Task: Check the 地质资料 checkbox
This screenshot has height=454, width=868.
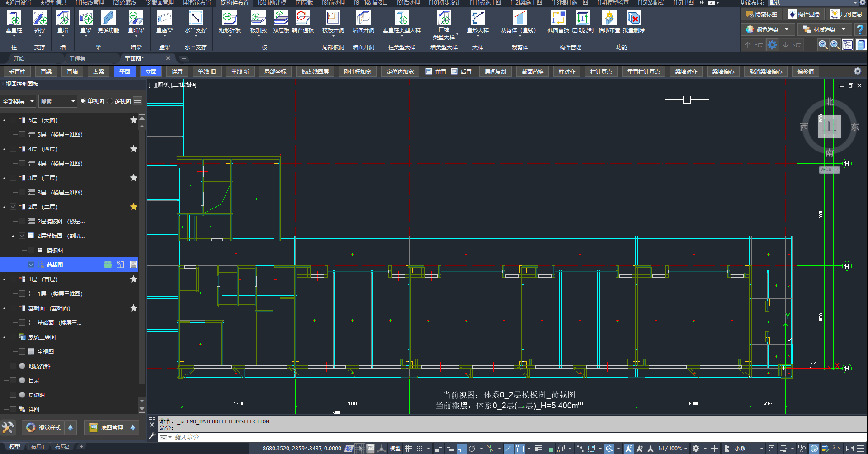Action: click(x=13, y=366)
